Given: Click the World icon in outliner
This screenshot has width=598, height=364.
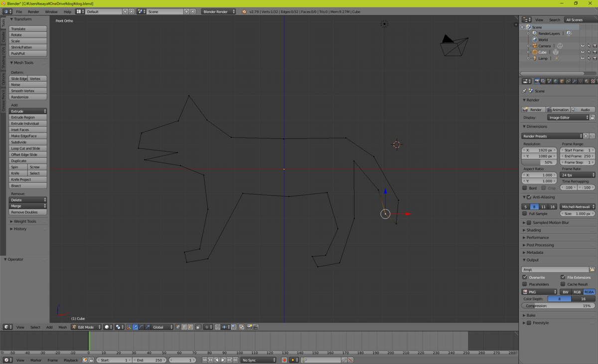Looking at the screenshot, I should tap(535, 40).
